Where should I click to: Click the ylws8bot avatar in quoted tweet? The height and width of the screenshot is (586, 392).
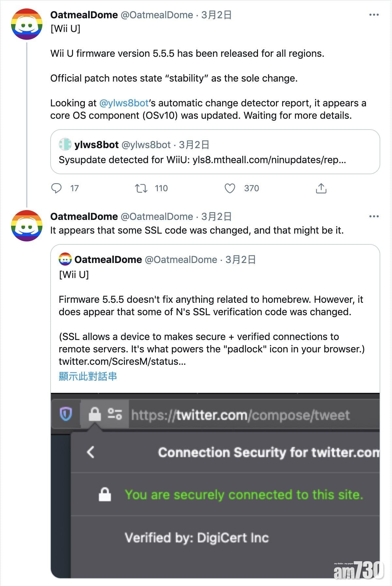coord(65,145)
